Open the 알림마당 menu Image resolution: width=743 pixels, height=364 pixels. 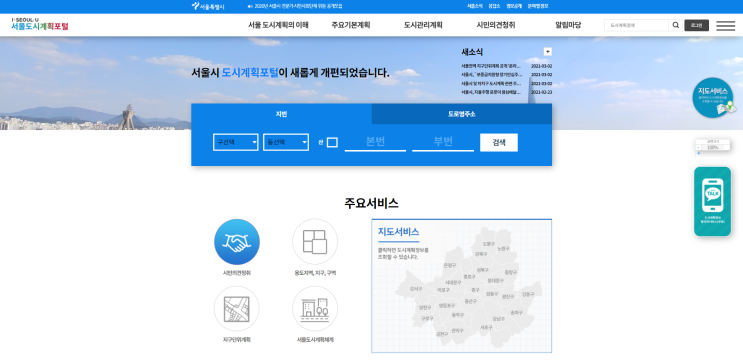[x=568, y=25]
